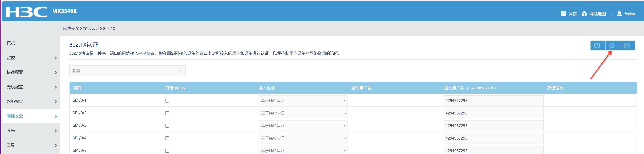Expand the 监控 menu chevron

coord(56,58)
